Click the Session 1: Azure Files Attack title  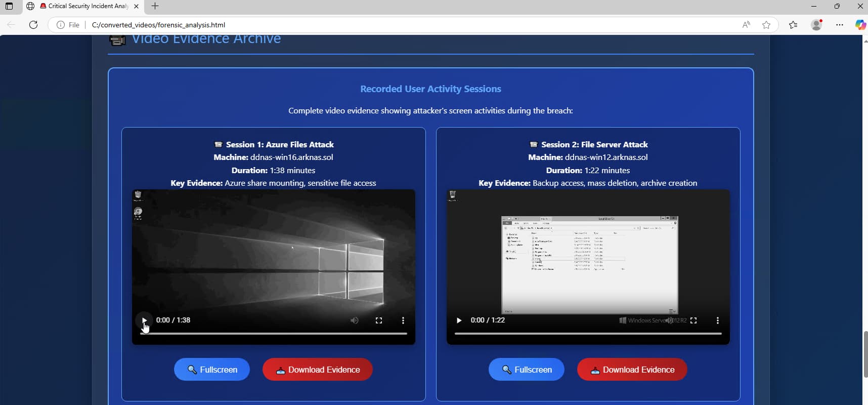click(x=280, y=144)
